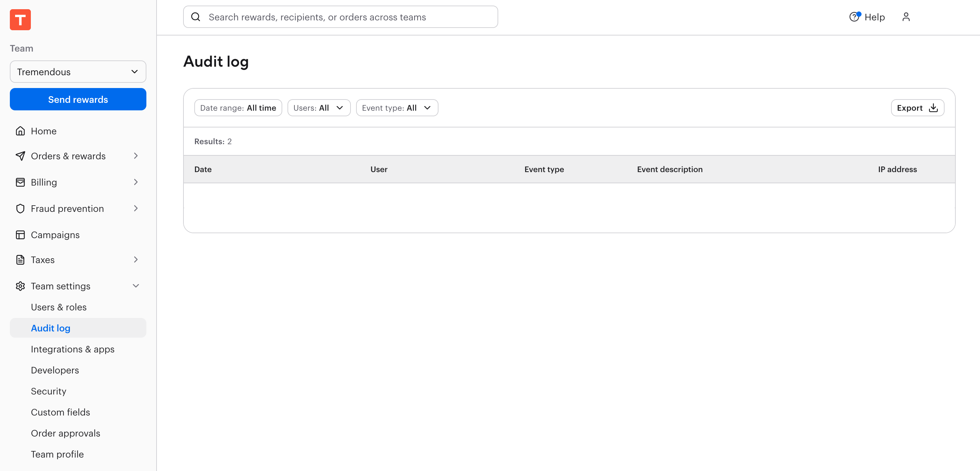Open the user account profile icon
Image resolution: width=980 pixels, height=471 pixels.
pos(906,17)
